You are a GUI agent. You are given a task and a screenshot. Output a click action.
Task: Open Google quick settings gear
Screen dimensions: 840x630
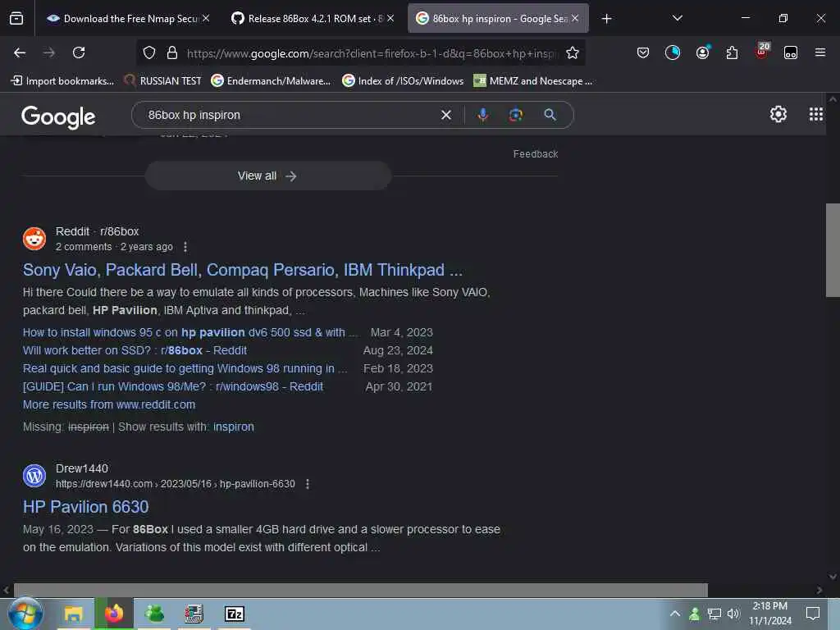coord(778,114)
